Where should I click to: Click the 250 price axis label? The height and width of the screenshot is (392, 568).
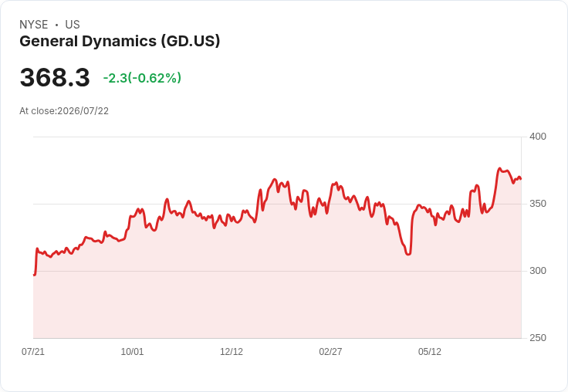538,338
